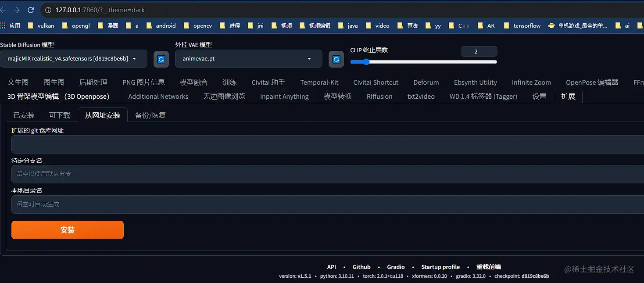Open the OpenPose 编辑器 tab
Viewport: 644px width, 283px height.
(592, 82)
